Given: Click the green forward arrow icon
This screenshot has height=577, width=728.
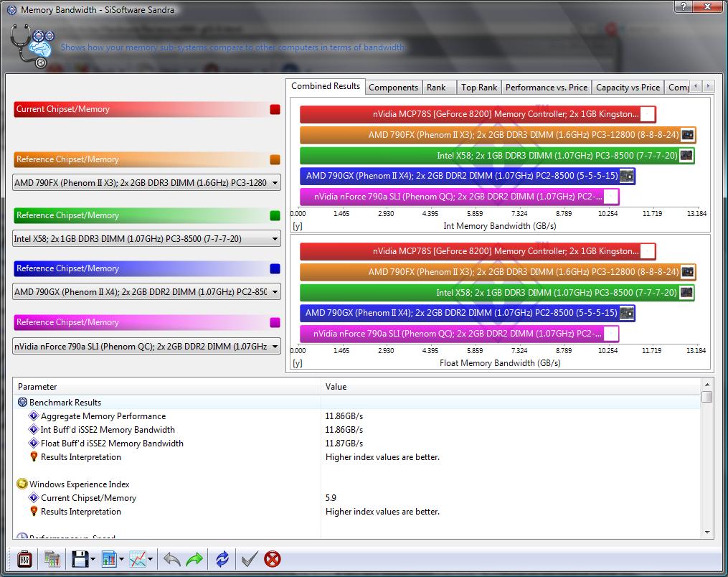Looking at the screenshot, I should (x=194, y=559).
